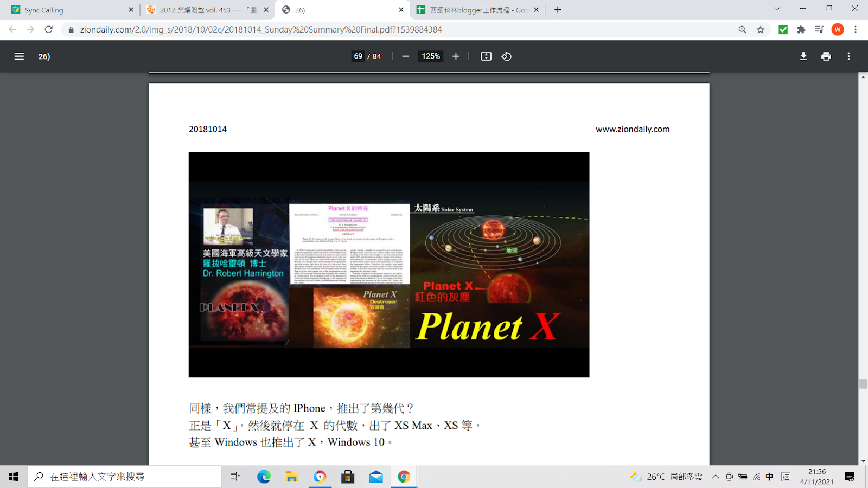
Task: Select the 26) PDF tab
Action: 342,10
